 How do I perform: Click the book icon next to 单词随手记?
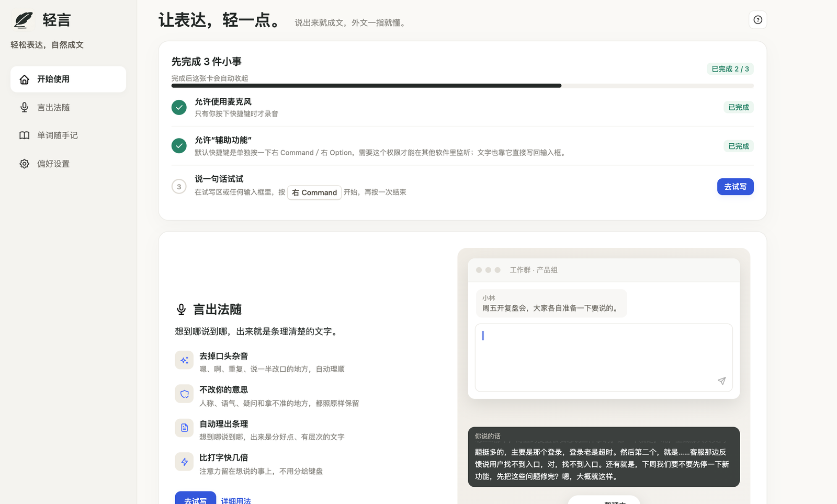click(x=24, y=135)
